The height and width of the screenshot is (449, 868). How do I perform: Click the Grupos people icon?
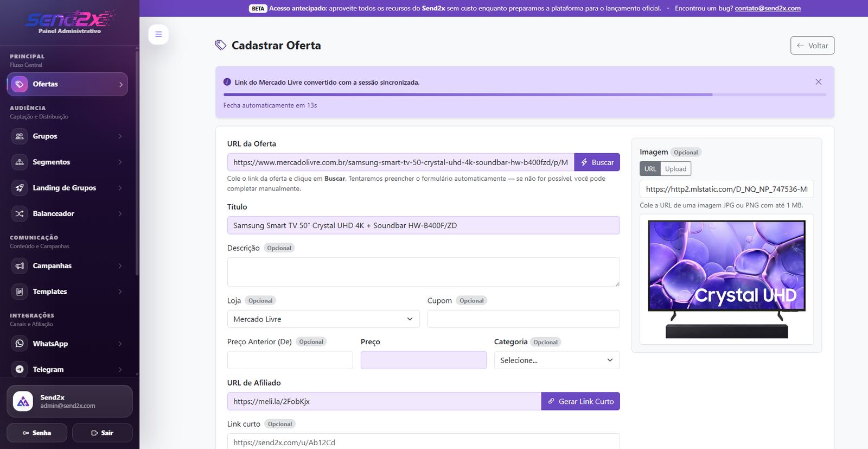(20, 136)
